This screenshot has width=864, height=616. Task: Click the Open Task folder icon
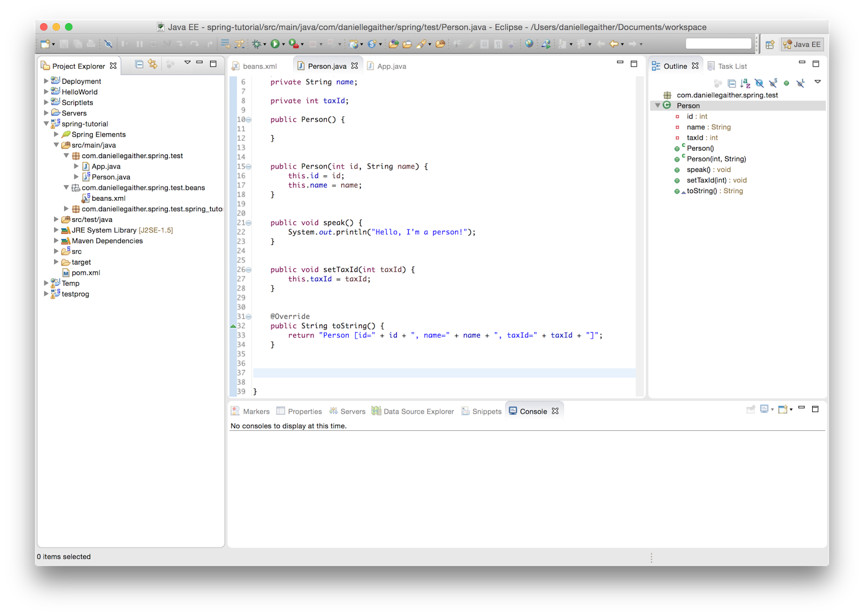407,44
